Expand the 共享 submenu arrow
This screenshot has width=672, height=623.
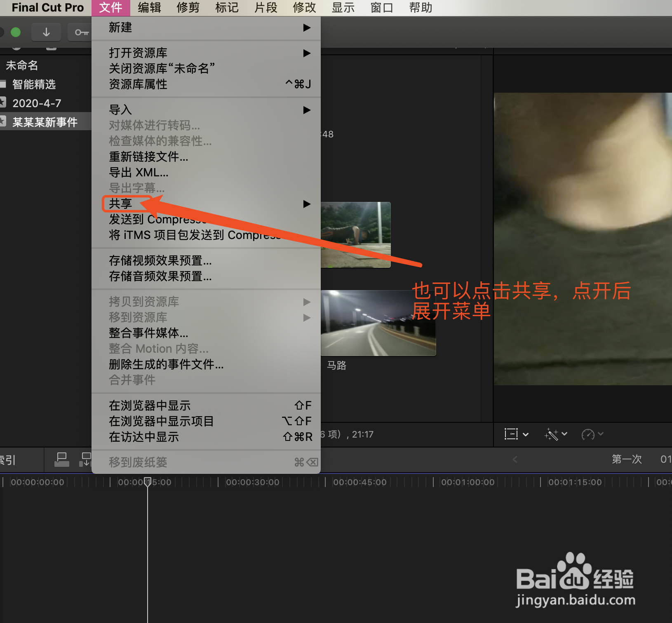[307, 204]
